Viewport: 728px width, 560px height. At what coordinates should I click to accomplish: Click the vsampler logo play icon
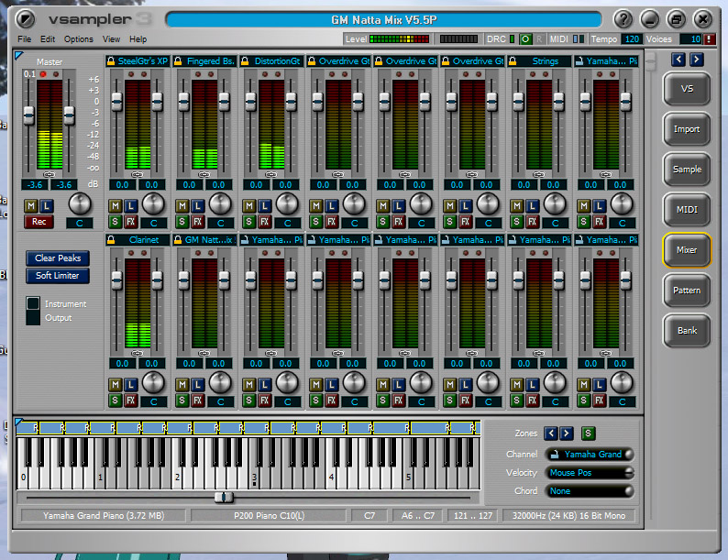coord(25,19)
